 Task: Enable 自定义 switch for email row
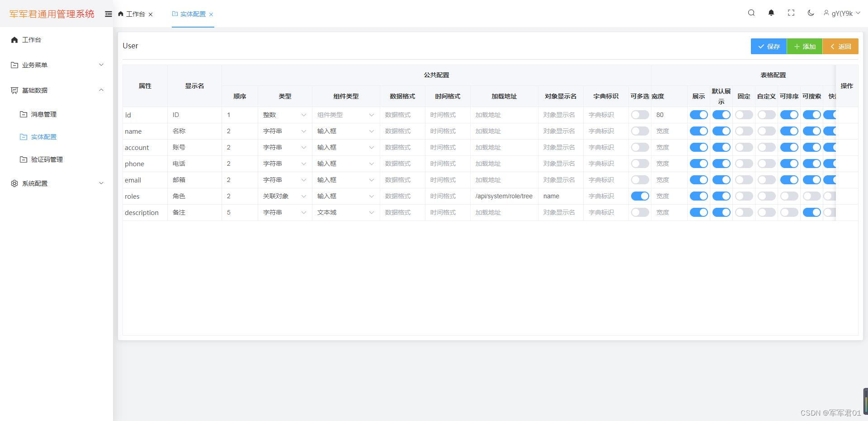(x=766, y=180)
